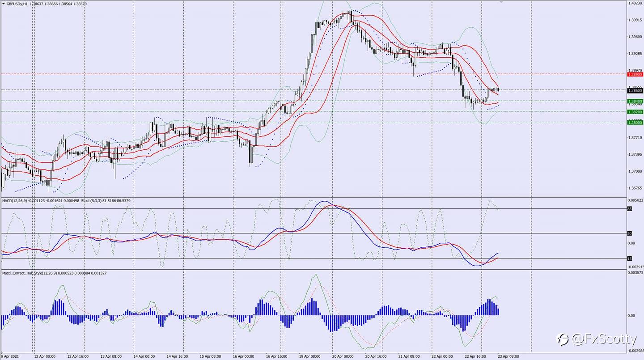Click the 16 Apr 00:00 time label
Image resolution: width=644 pixels, height=360 pixels.
coord(243,357)
